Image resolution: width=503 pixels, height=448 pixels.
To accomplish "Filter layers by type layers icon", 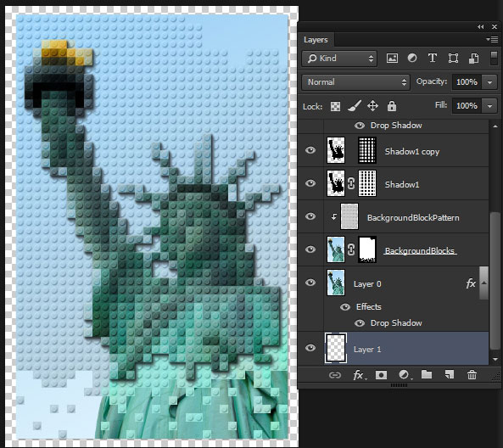I will pos(433,58).
